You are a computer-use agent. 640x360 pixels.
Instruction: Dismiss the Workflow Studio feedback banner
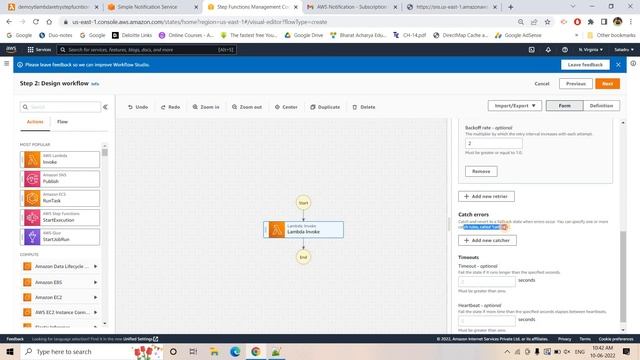pyautogui.click(x=618, y=64)
